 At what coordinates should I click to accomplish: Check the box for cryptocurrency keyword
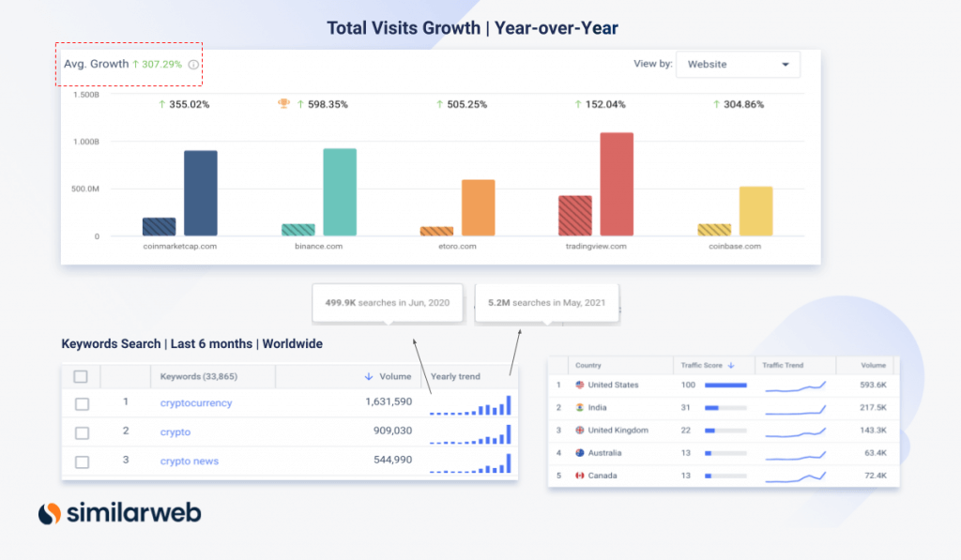click(83, 404)
